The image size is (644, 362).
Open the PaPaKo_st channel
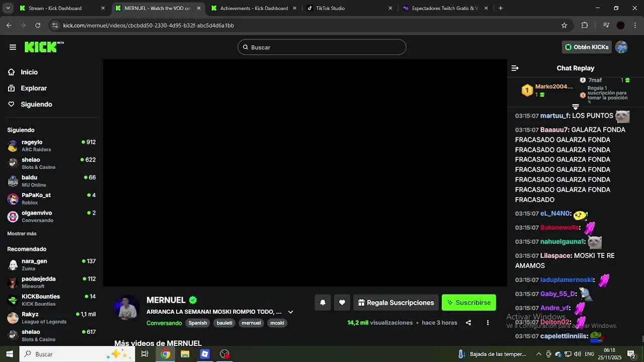51,199
